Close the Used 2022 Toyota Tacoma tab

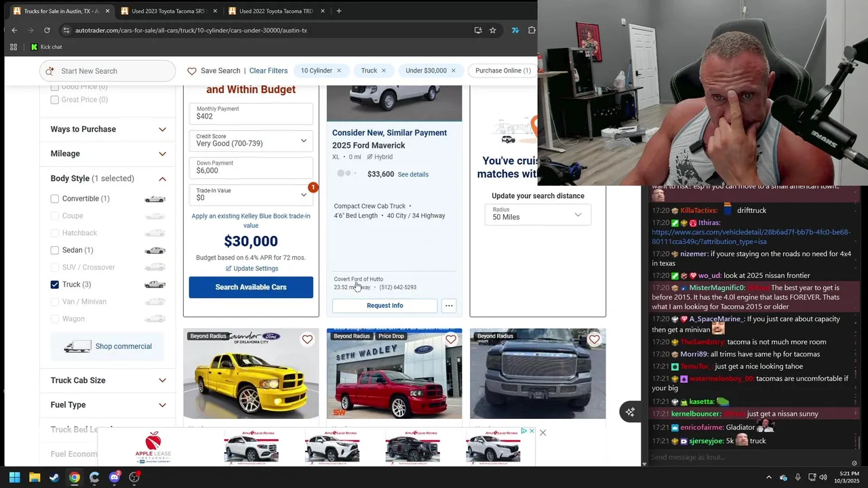click(x=323, y=11)
